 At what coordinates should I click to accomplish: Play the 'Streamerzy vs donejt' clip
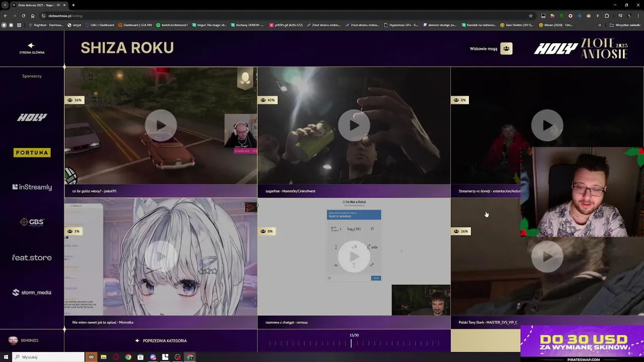click(547, 125)
